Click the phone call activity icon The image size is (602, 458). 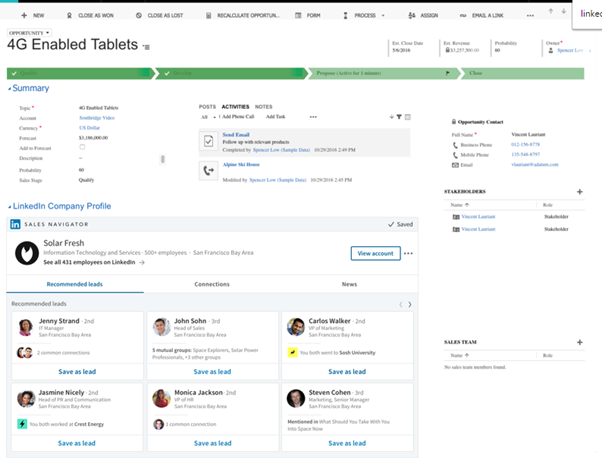pos(208,170)
